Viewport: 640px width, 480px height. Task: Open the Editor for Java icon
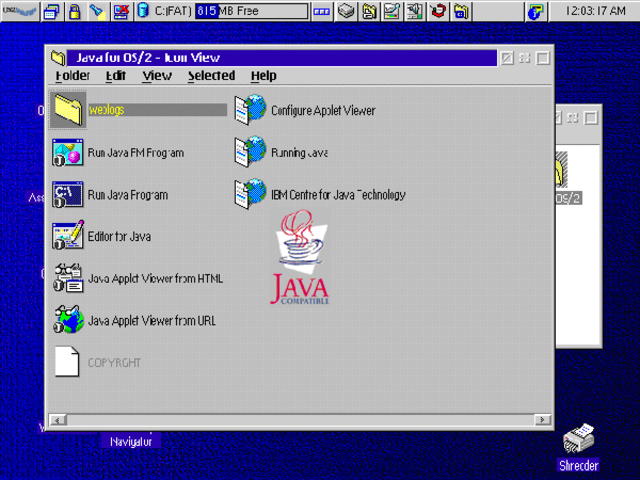coord(68,236)
